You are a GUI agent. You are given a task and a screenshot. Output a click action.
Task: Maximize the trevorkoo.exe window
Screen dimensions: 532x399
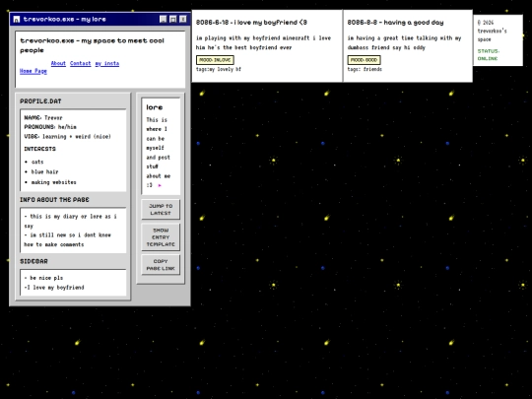pos(173,19)
